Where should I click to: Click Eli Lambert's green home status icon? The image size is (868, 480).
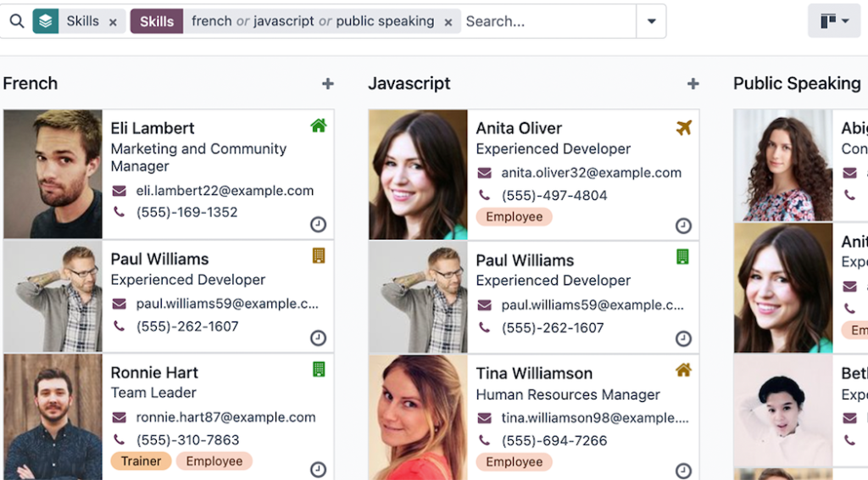click(319, 126)
